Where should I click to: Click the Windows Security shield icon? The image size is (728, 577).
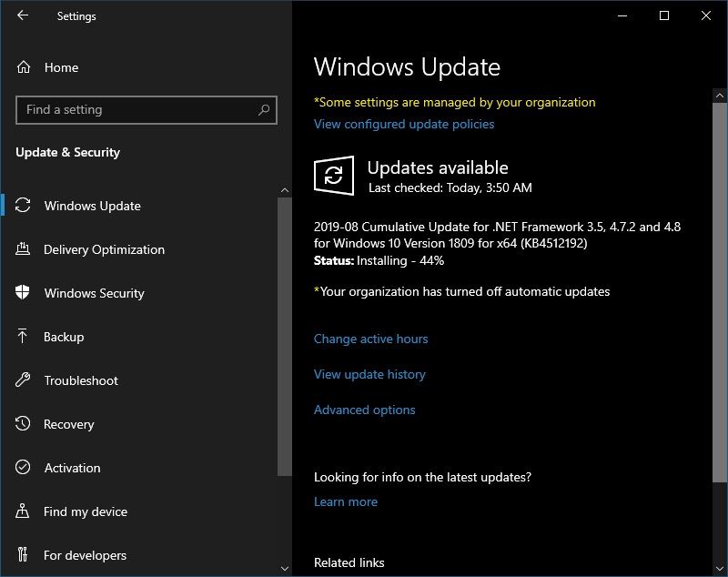click(x=22, y=292)
